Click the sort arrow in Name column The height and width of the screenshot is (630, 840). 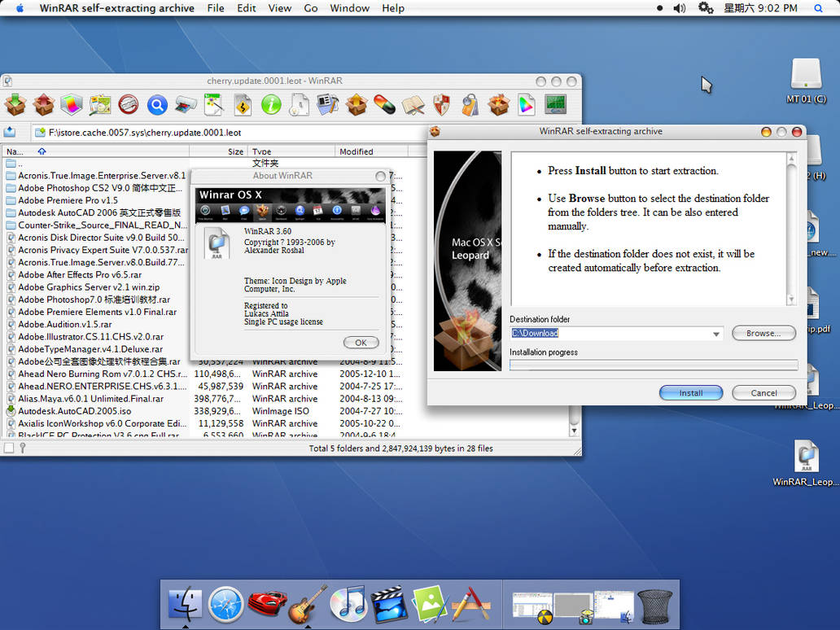coord(42,151)
